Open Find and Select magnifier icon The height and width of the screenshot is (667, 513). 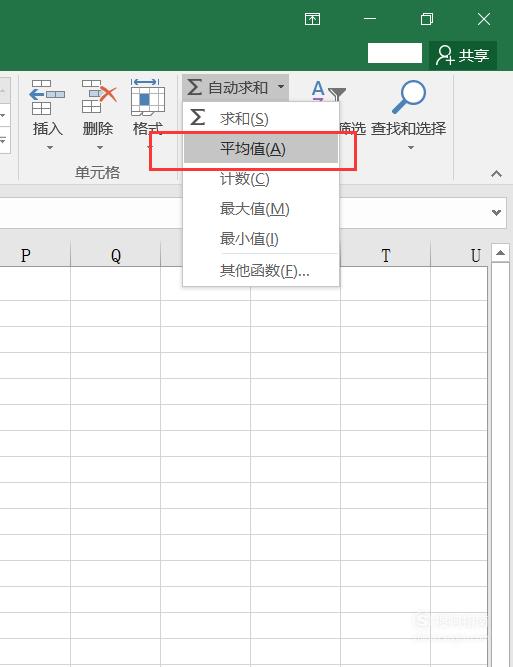tap(409, 97)
